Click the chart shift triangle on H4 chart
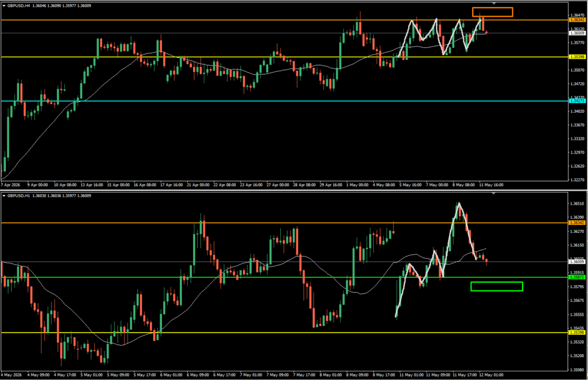 (494, 3)
